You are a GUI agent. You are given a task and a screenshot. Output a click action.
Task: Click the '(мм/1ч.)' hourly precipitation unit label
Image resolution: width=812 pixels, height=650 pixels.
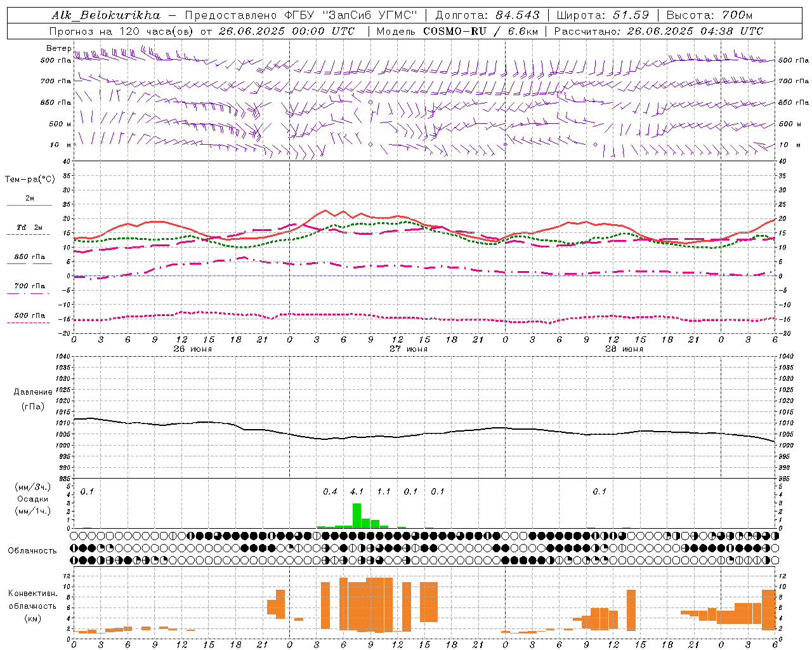click(x=32, y=511)
